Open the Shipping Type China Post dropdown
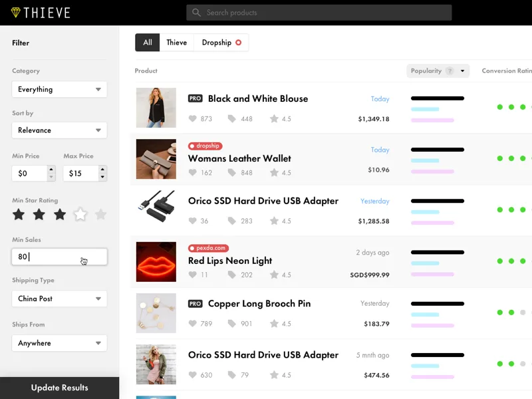 [x=59, y=299]
